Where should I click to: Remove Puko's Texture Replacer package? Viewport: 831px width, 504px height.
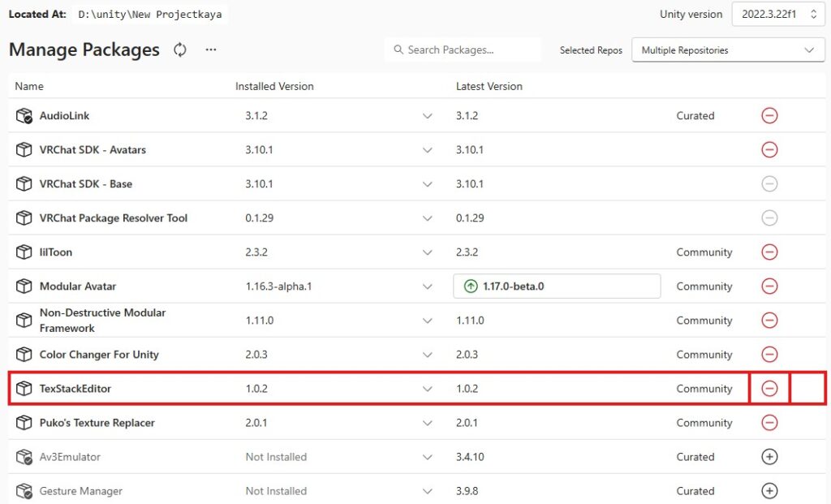[769, 423]
